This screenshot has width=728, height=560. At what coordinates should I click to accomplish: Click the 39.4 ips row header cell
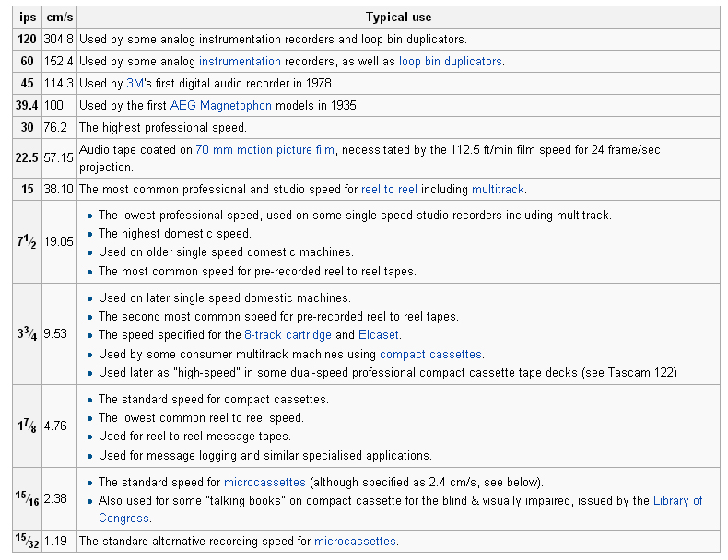tap(28, 106)
